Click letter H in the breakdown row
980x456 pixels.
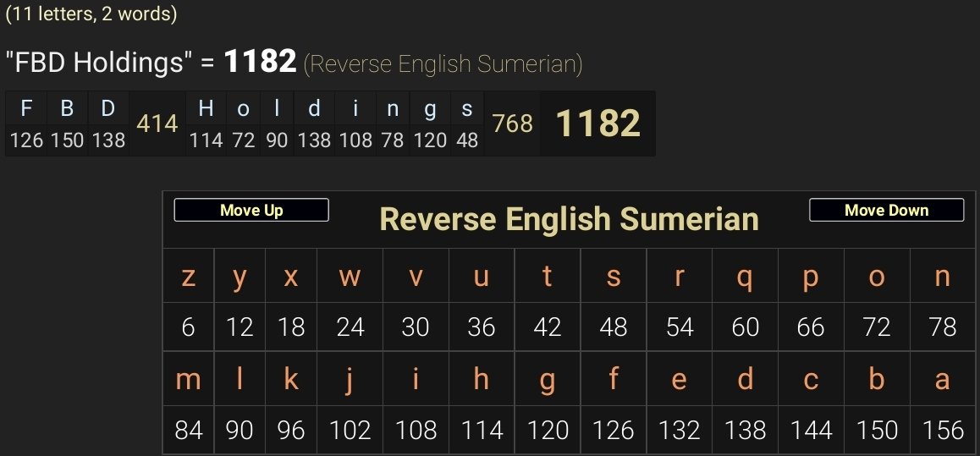tap(206, 108)
